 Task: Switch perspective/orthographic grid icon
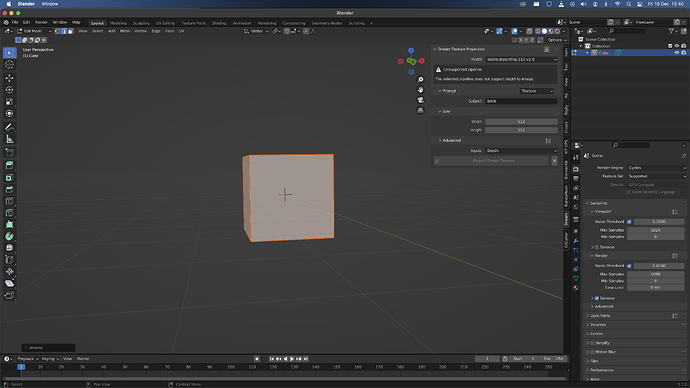pos(420,110)
